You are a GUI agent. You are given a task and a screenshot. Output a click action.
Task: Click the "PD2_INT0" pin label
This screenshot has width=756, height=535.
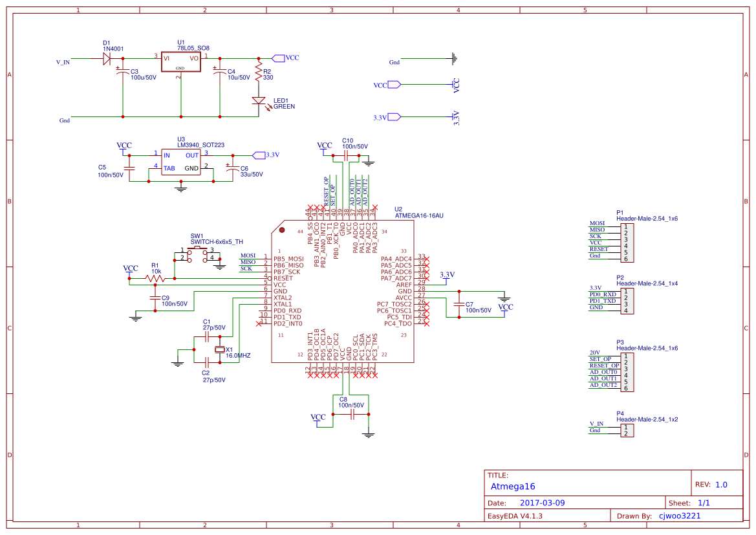pyautogui.click(x=287, y=323)
